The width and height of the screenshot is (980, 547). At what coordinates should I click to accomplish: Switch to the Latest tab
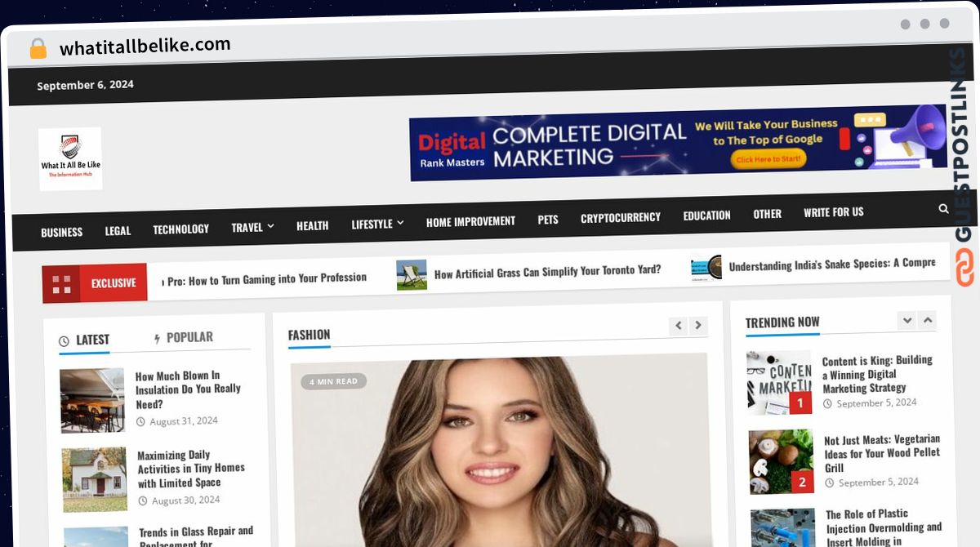pos(84,340)
